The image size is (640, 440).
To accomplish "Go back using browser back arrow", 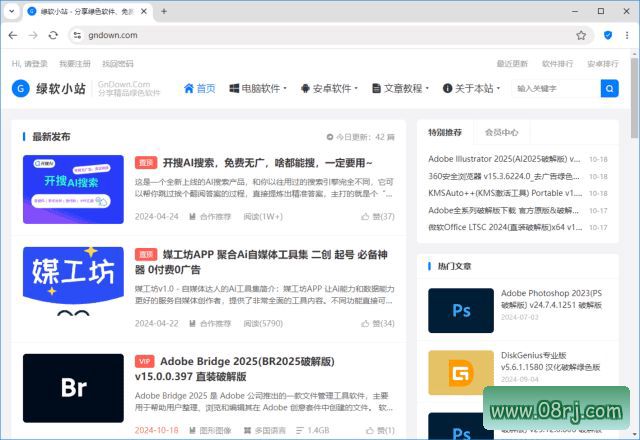I will point(13,35).
